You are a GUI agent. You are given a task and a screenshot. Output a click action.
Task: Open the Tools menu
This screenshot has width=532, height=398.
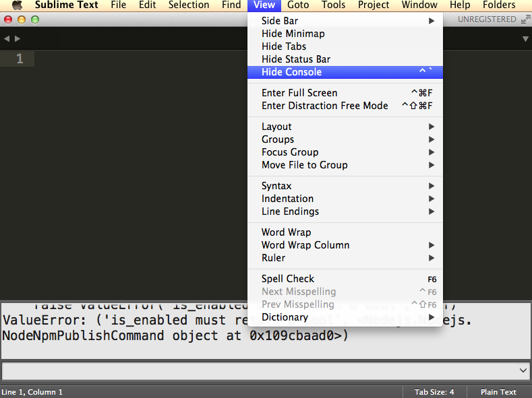tap(333, 5)
